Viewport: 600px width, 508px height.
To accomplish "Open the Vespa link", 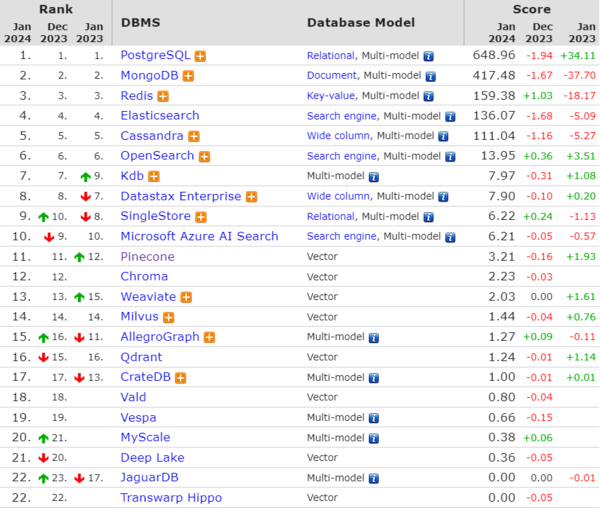I will 138,418.
